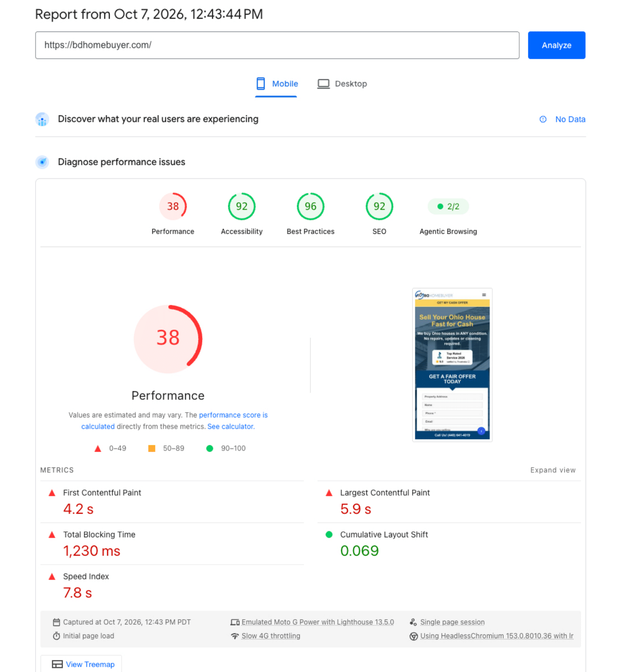Click green circle beside Cumulative Layout Shift
The image size is (621, 672).
click(x=329, y=534)
